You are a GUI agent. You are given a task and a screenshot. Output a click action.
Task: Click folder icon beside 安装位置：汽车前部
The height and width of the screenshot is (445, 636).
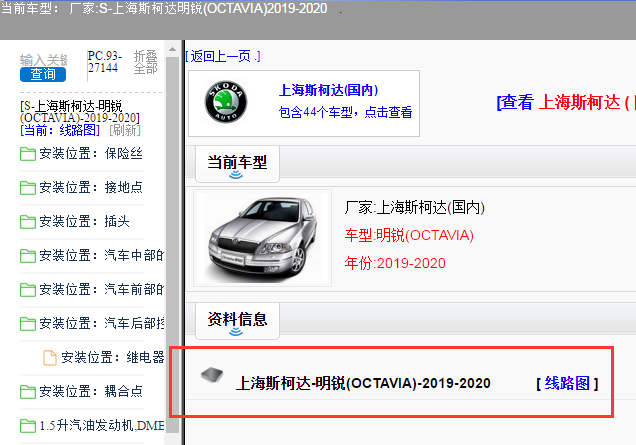click(28, 290)
